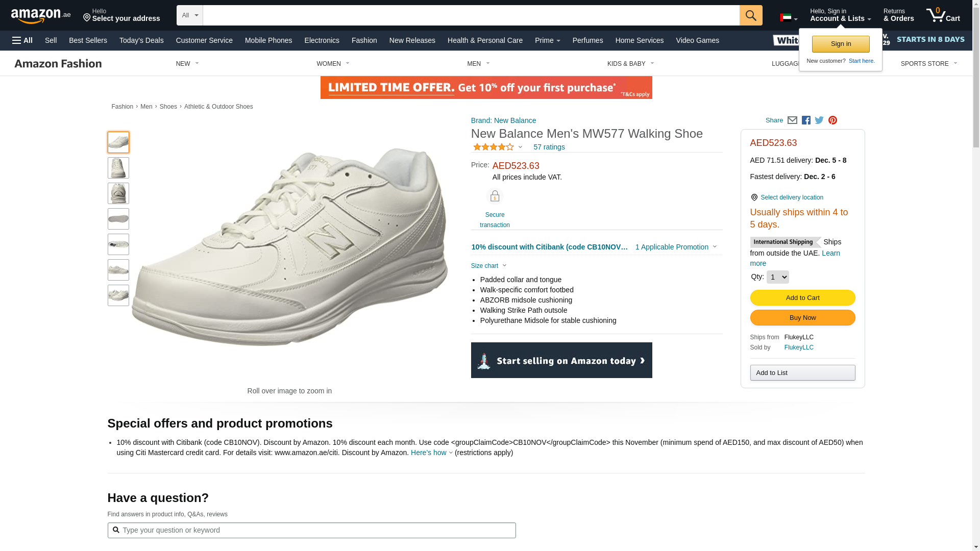Viewport: 980px width, 551px height.
Task: Open the WOMEN fashion menu
Action: point(333,64)
